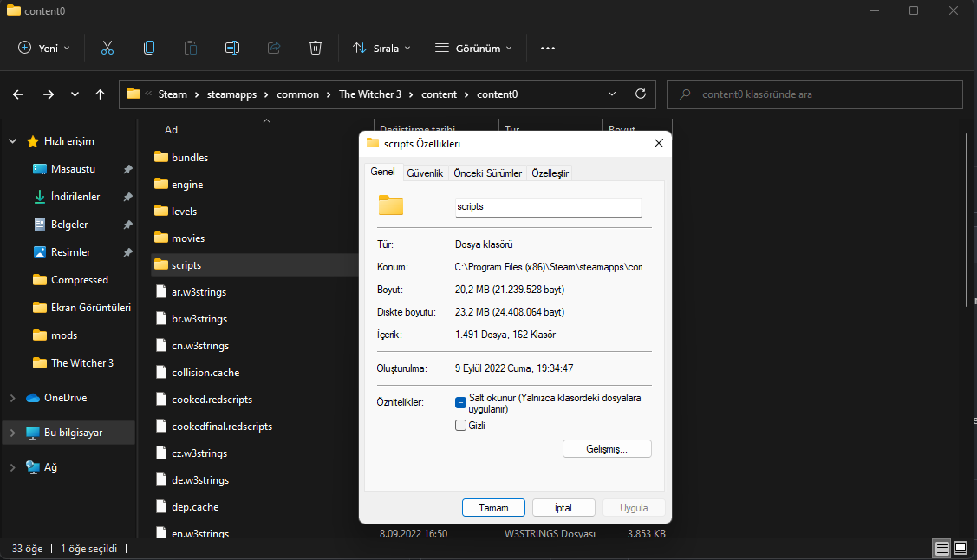Screen dimensions: 977x560
Task: Open the Sırala dropdown
Action: tap(381, 48)
